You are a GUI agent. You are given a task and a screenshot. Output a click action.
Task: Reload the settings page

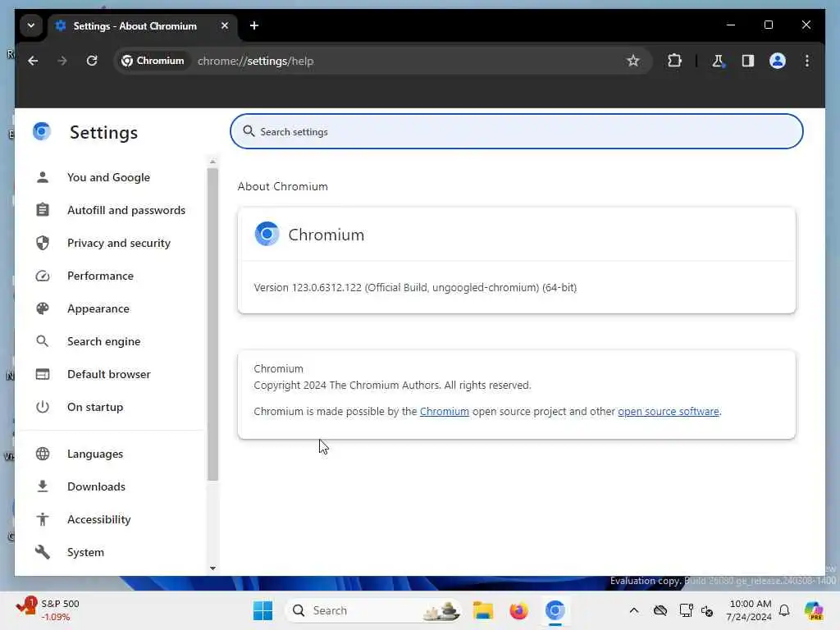point(92,61)
